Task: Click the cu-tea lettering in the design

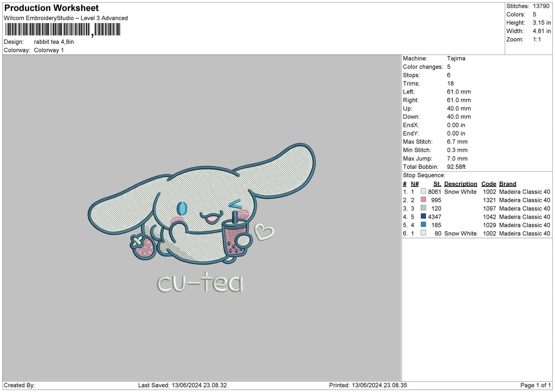Action: coord(200,283)
